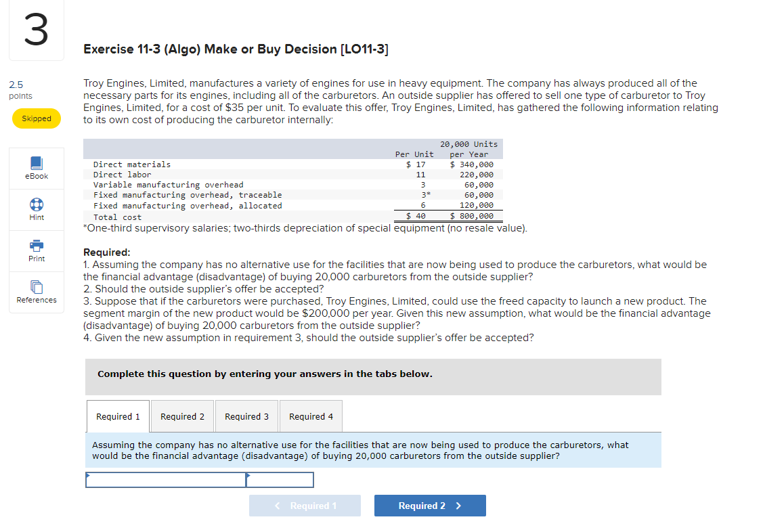Click the $ 800,000 total value
Image resolution: width=763 pixels, height=532 pixels.
(x=471, y=216)
